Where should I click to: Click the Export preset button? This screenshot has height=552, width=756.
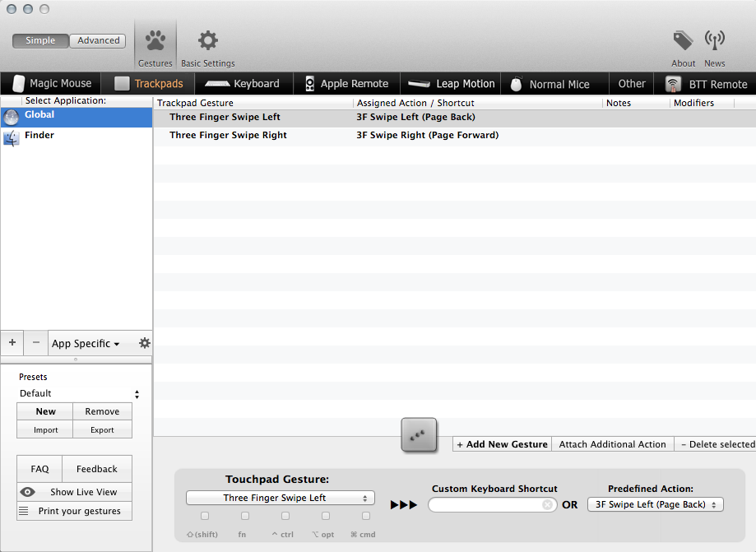tap(102, 429)
